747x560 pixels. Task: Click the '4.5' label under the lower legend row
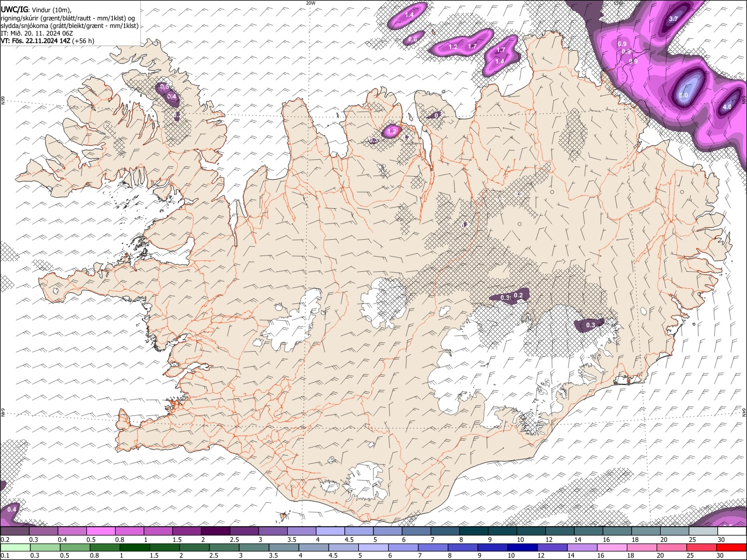[332, 555]
